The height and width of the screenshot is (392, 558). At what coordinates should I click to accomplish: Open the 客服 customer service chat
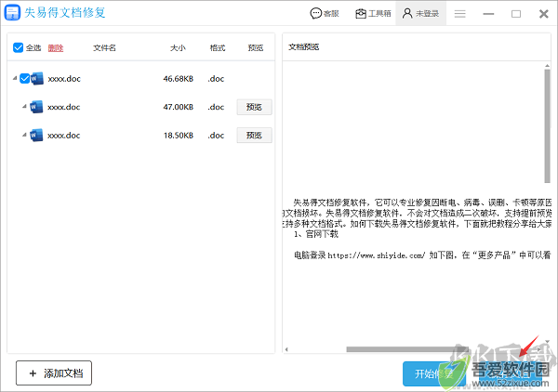pyautogui.click(x=325, y=14)
